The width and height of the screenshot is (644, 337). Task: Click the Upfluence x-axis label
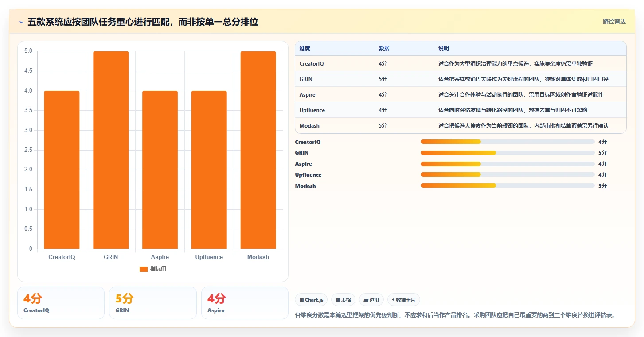coord(209,257)
